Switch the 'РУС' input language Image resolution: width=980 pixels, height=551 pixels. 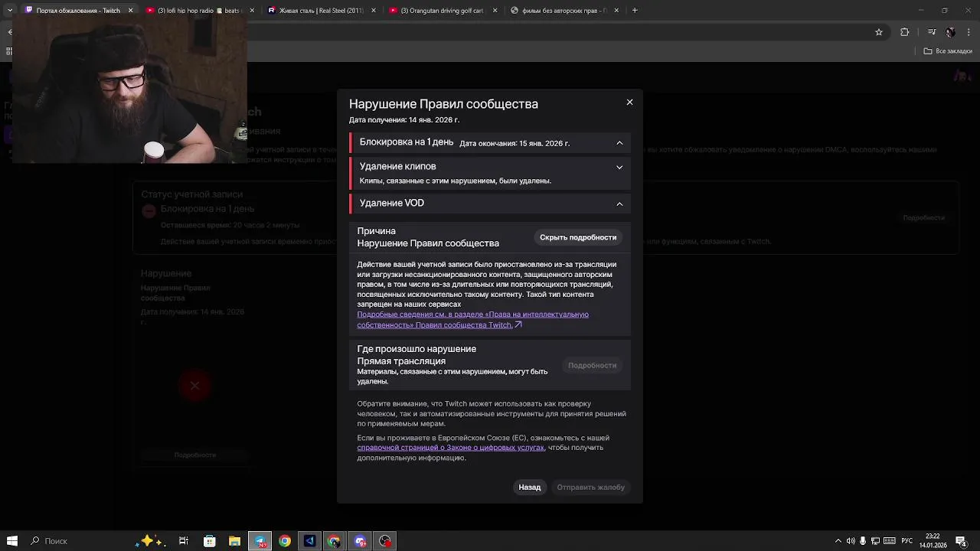[x=906, y=541]
